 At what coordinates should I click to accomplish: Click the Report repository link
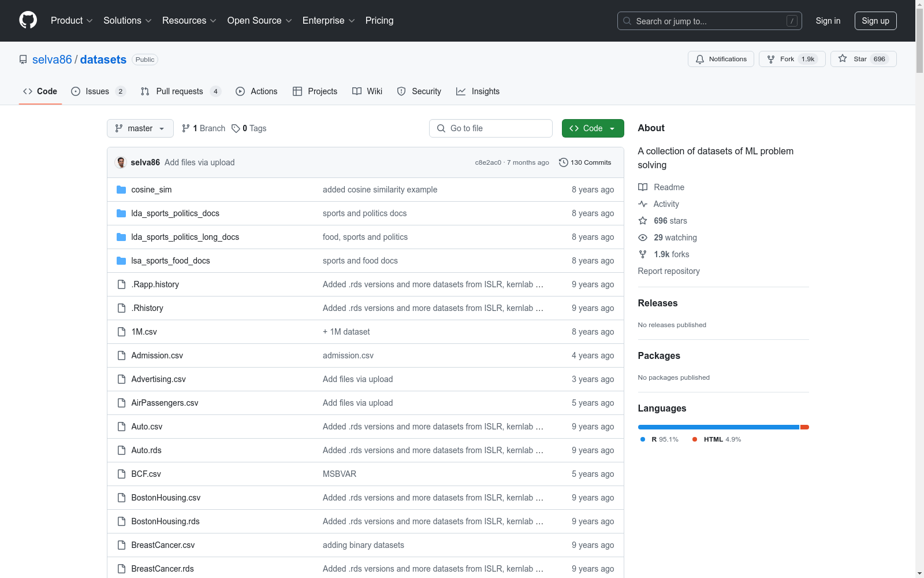(x=669, y=271)
